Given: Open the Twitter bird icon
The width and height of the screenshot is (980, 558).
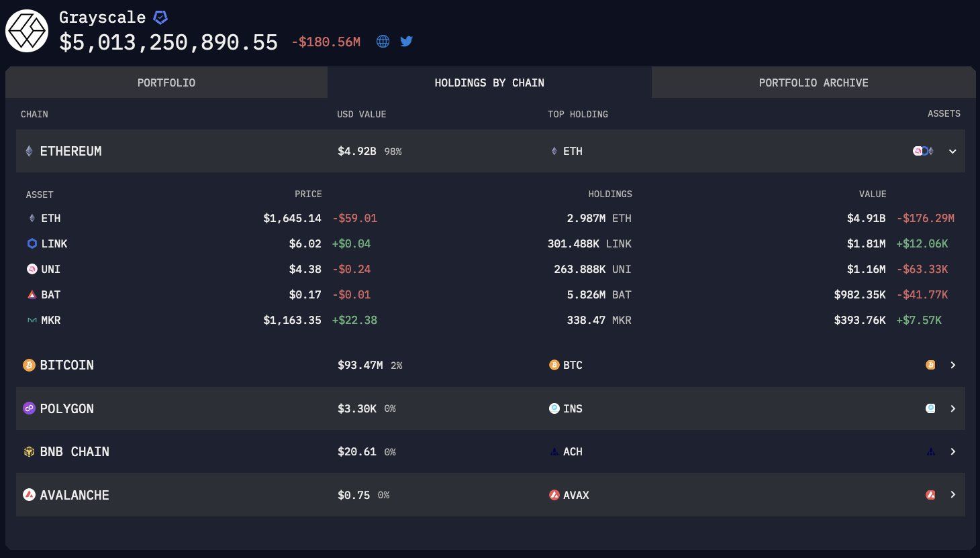Looking at the screenshot, I should click(406, 42).
